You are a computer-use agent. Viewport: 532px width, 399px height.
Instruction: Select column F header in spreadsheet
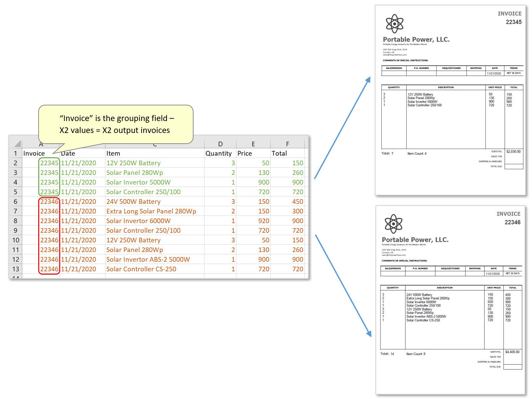tap(287, 144)
